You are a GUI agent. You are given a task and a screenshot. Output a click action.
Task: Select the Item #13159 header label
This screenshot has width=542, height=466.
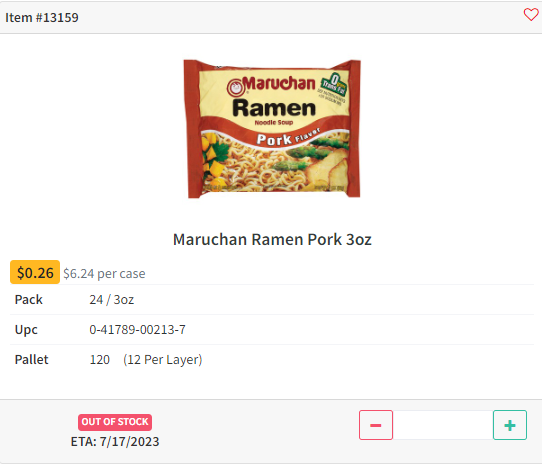point(42,17)
